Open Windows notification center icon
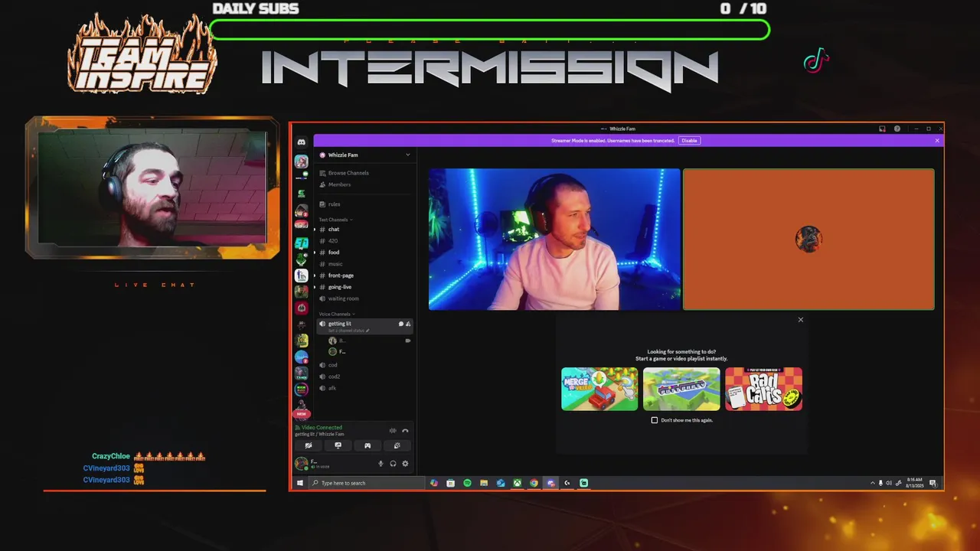The width and height of the screenshot is (980, 551). (x=933, y=483)
